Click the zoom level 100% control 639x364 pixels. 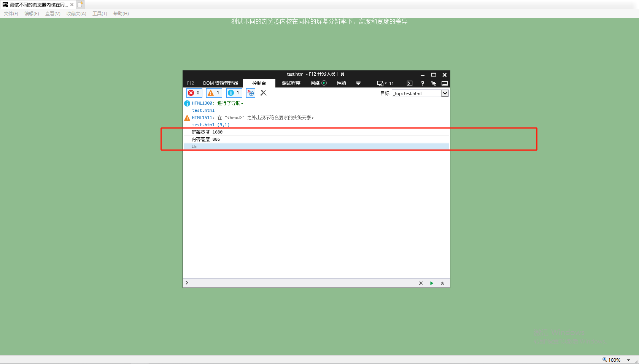(611, 360)
